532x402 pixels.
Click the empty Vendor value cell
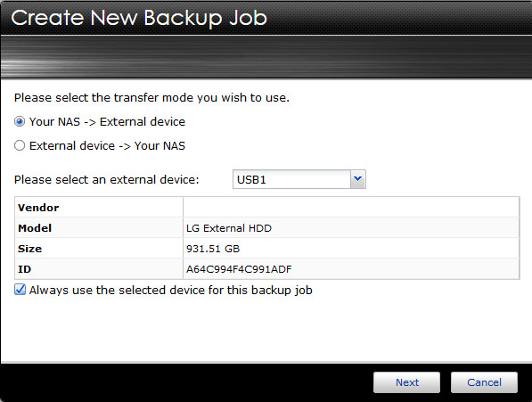(351, 208)
